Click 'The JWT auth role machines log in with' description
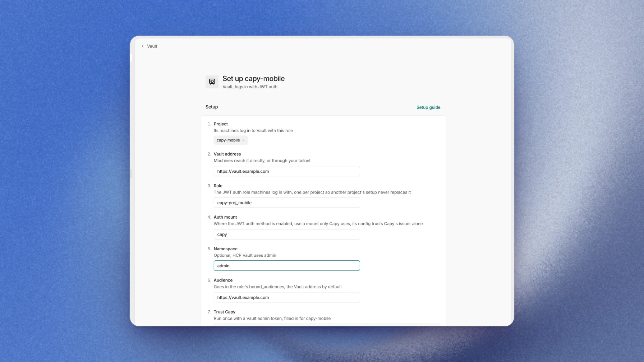This screenshot has height=362, width=644. click(312, 192)
